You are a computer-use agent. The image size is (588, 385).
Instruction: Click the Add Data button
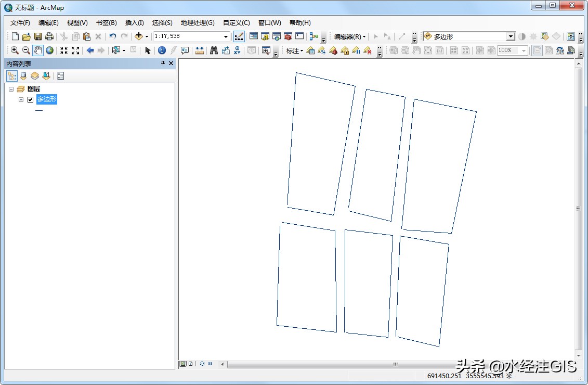pyautogui.click(x=139, y=36)
